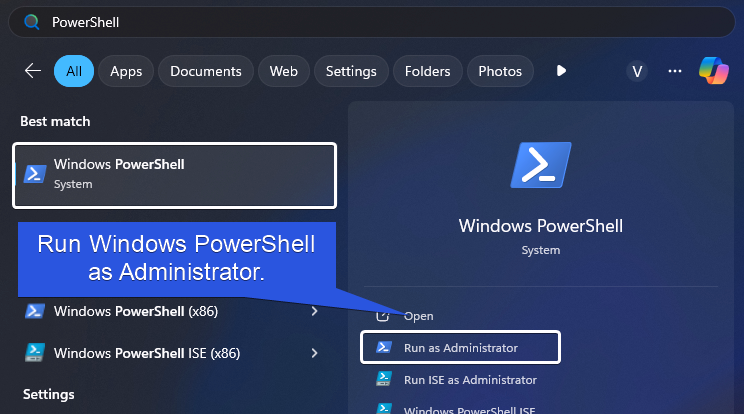Show more filters with the play arrow
This screenshot has width=744, height=414.
561,71
